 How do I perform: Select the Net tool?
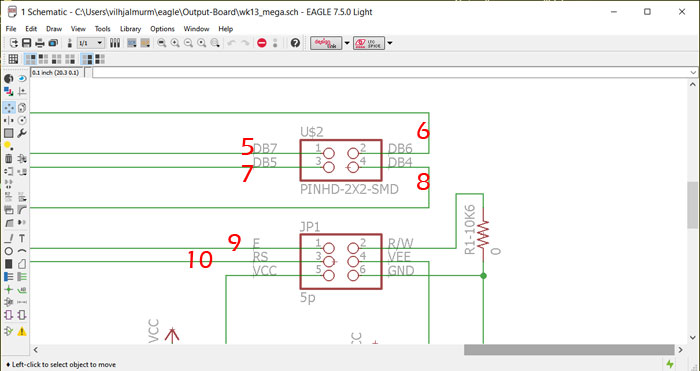[x=22, y=277]
